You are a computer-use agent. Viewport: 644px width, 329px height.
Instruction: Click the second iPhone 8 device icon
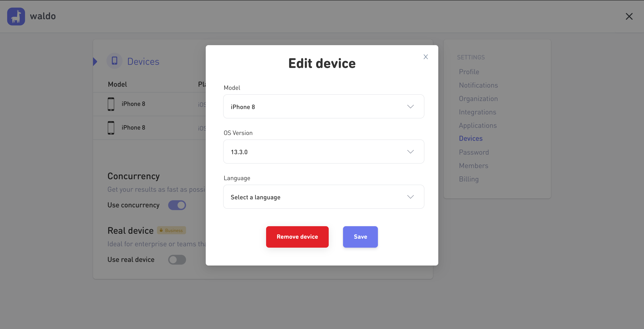coord(111,128)
